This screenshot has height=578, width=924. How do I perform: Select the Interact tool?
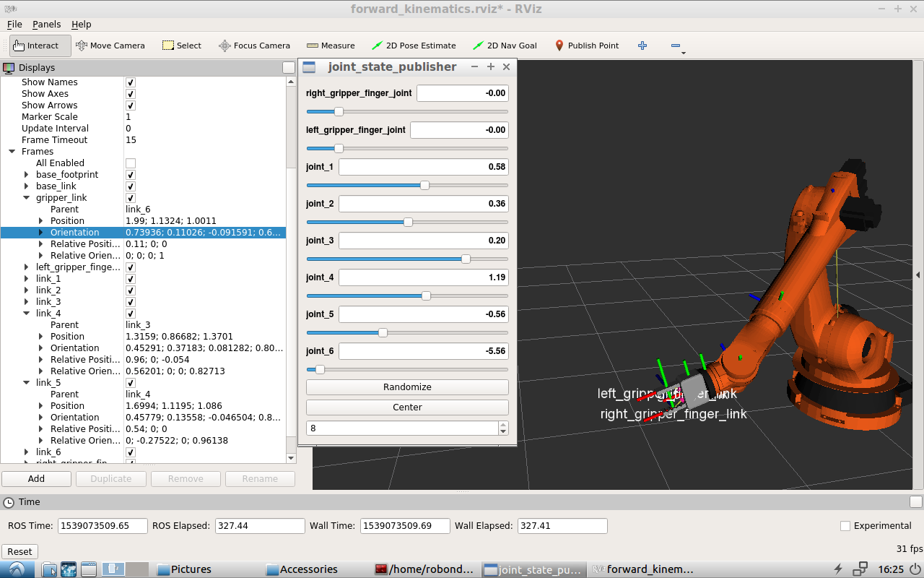click(40, 46)
